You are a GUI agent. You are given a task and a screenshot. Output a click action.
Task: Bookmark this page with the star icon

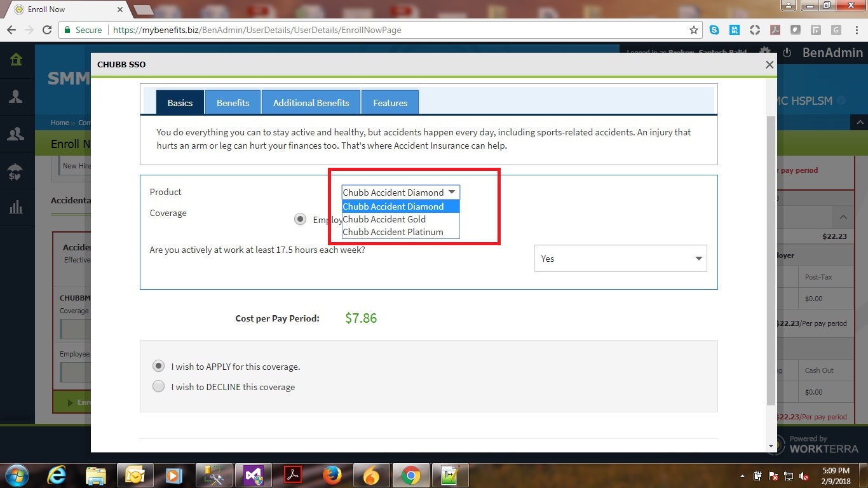694,30
